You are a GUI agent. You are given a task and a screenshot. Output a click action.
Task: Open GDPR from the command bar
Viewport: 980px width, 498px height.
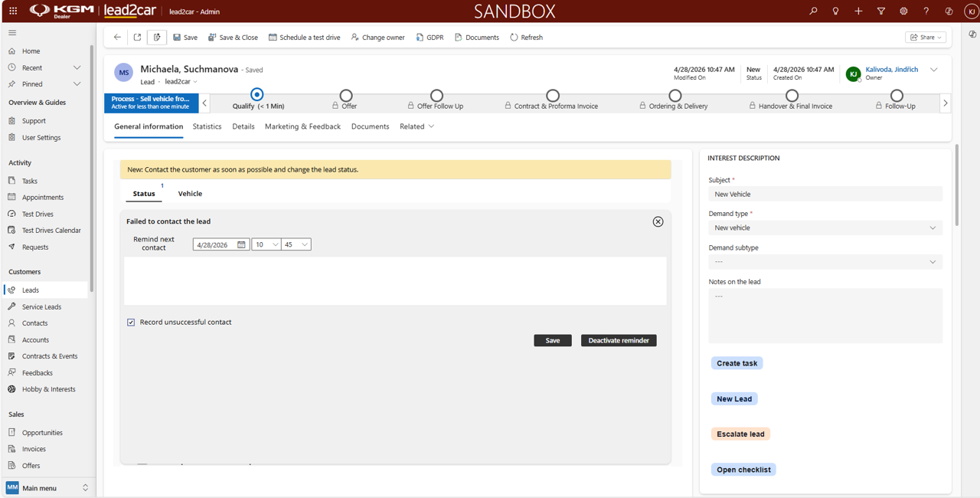[430, 37]
